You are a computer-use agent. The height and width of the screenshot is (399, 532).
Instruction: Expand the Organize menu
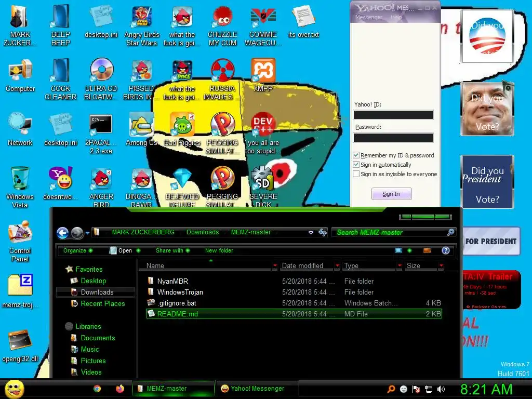click(x=78, y=250)
